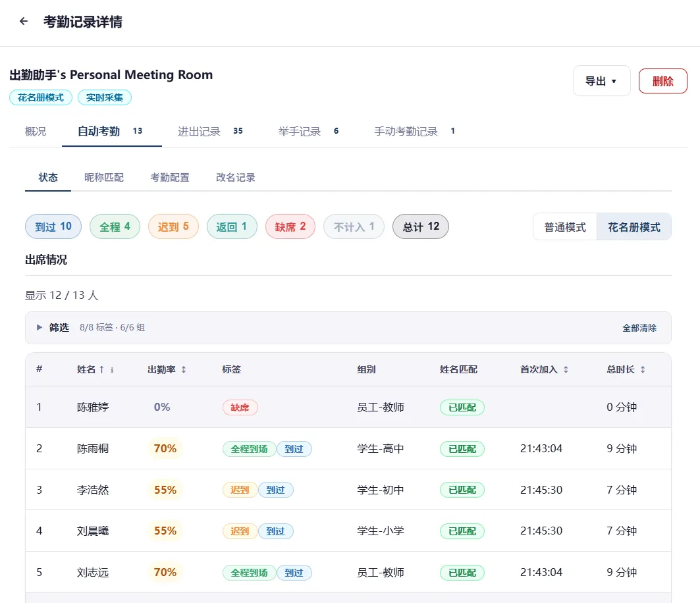This screenshot has height=603, width=700.
Task: Click 姓名匹配 column header
Action: pos(458,369)
